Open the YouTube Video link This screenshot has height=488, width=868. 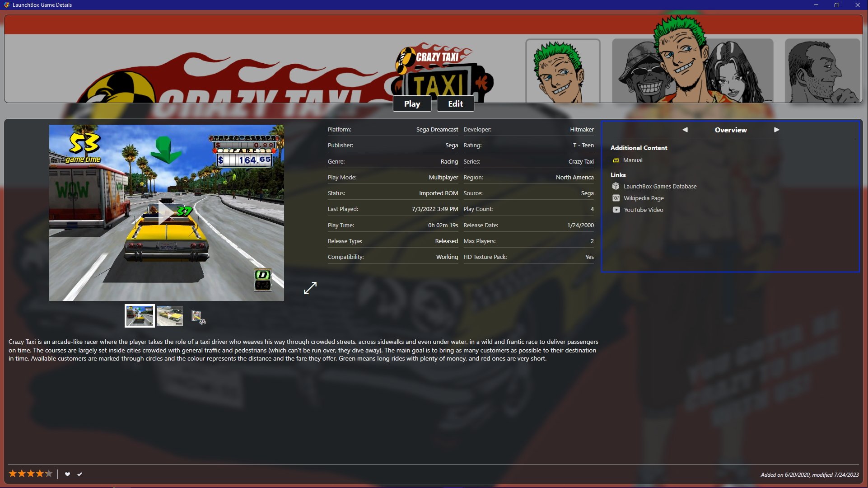point(644,210)
